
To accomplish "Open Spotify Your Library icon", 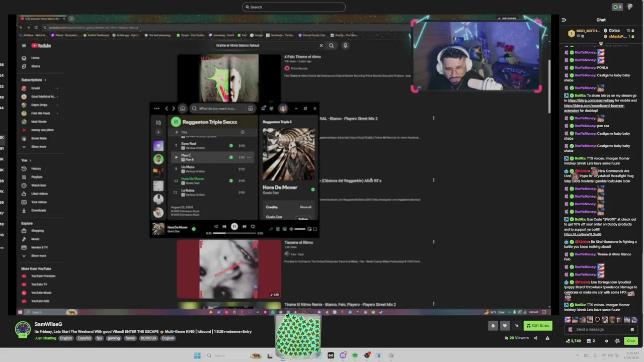I will pos(158,122).
